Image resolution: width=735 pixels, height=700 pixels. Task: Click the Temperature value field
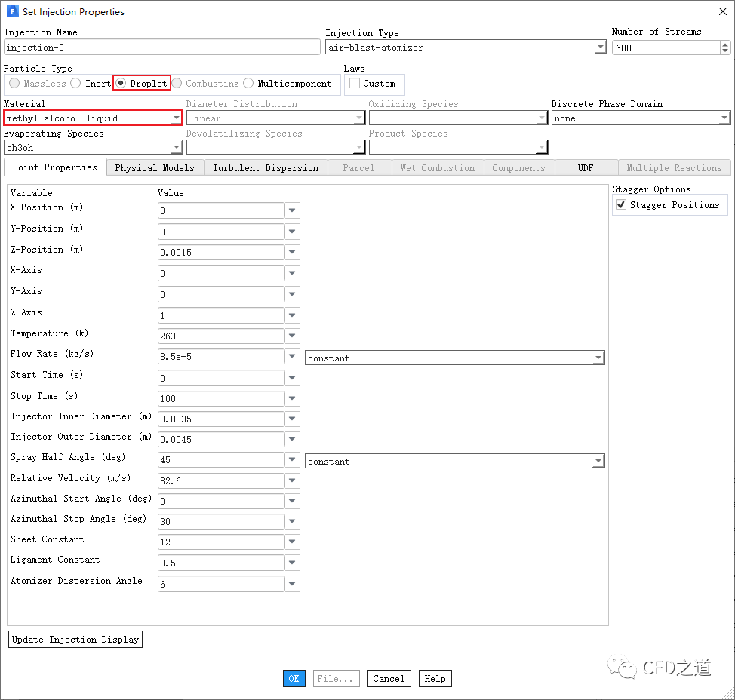[x=221, y=336]
